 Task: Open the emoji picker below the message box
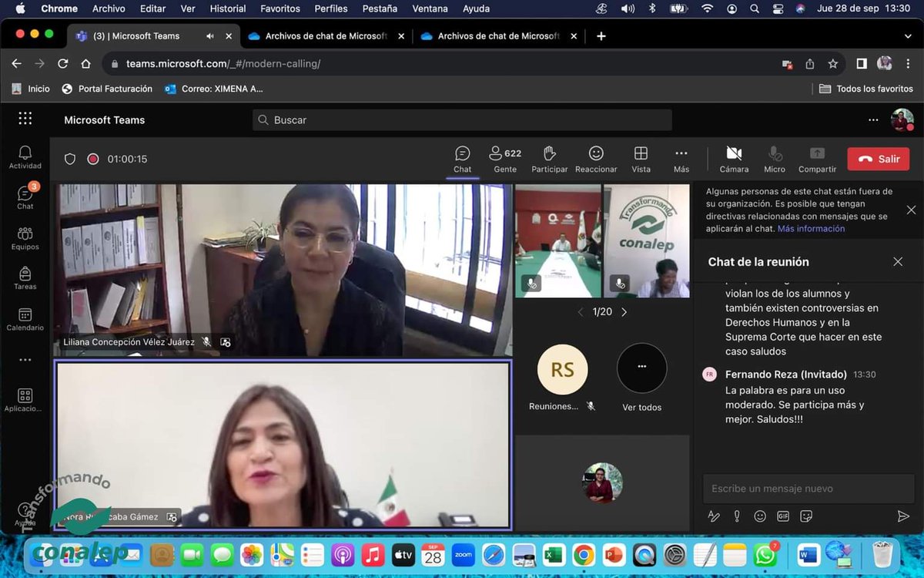tap(760, 516)
